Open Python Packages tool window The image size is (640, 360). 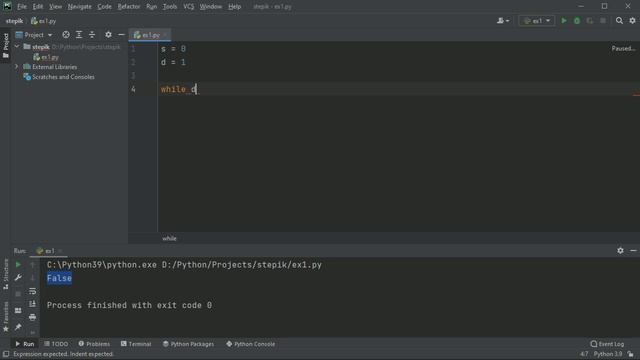[188, 344]
